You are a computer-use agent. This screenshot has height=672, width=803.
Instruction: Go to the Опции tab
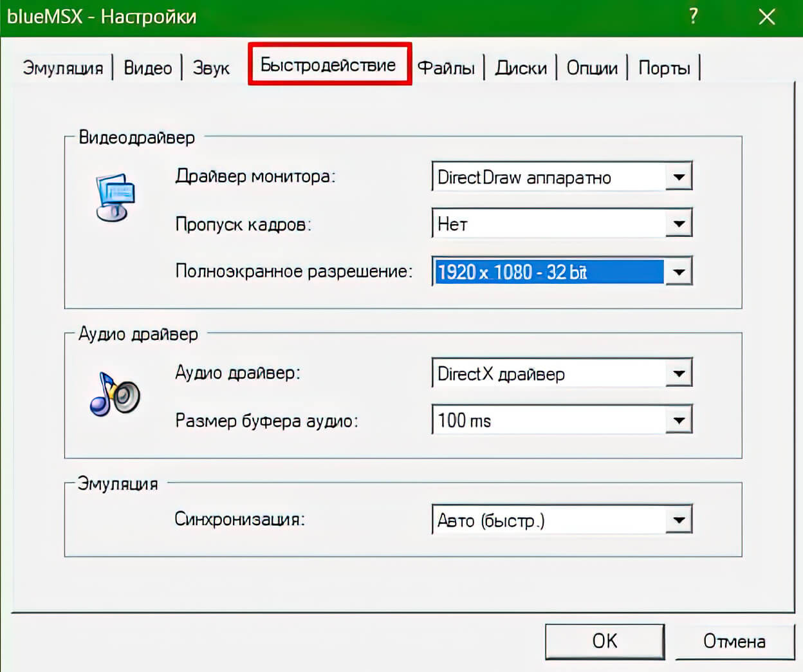tap(592, 68)
